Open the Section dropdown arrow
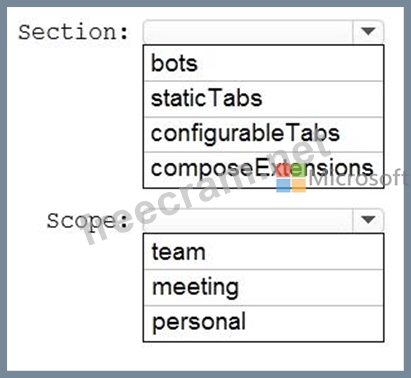This screenshot has width=411, height=378. pyautogui.click(x=368, y=32)
